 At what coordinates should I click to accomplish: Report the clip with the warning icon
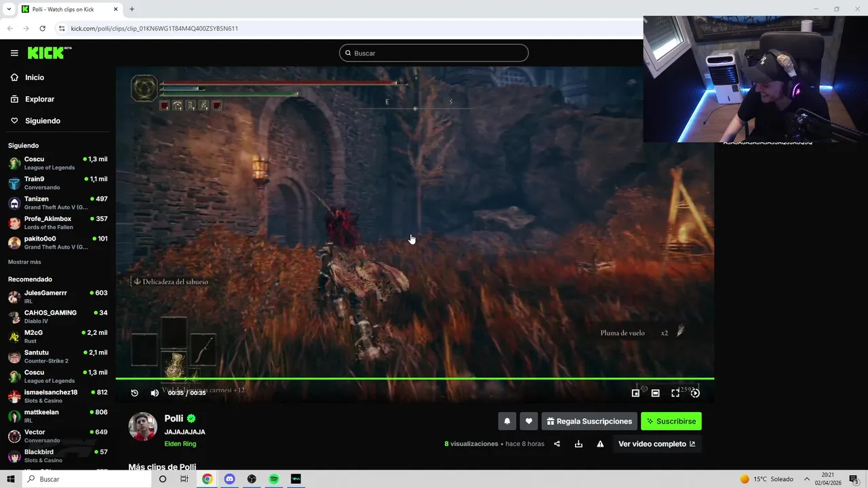click(x=600, y=444)
